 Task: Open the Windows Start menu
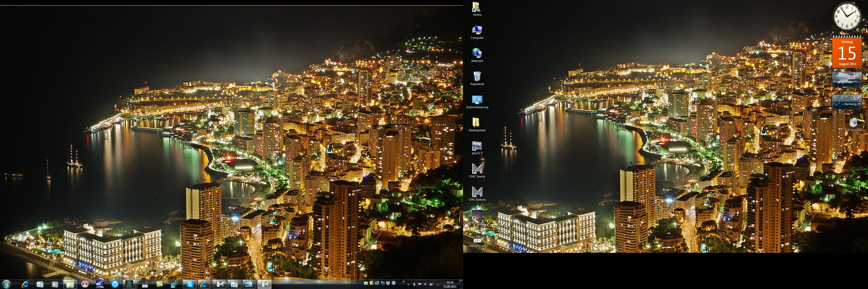tap(6, 284)
